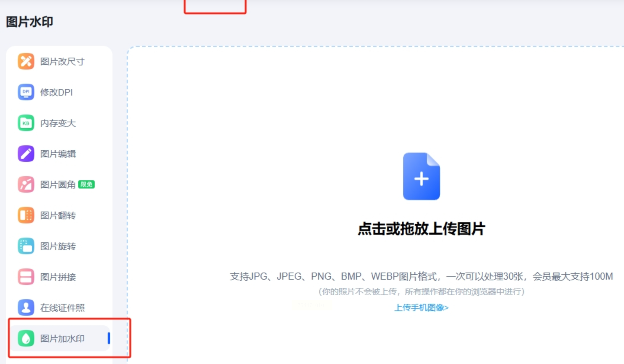Viewport: 624px width, 364px height.
Task: Click the blue plus file upload icon
Action: pyautogui.click(x=421, y=176)
